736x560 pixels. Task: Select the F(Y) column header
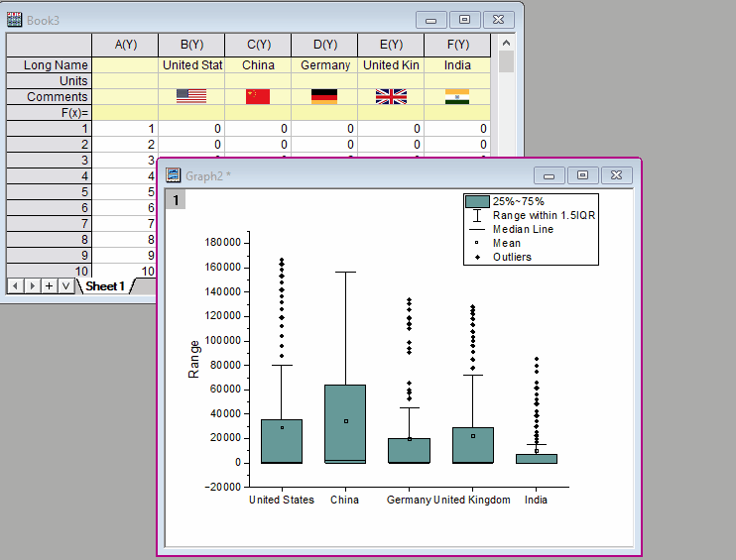click(456, 45)
